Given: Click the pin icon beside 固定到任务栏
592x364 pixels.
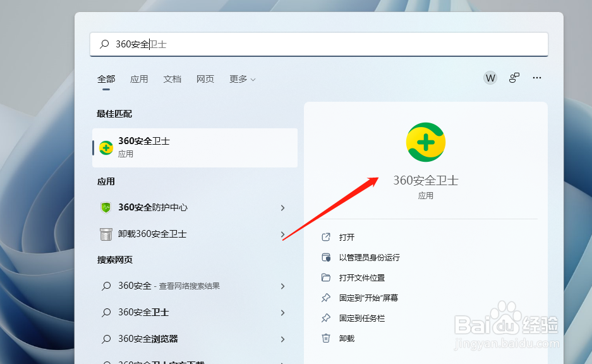Looking at the screenshot, I should 326,318.
